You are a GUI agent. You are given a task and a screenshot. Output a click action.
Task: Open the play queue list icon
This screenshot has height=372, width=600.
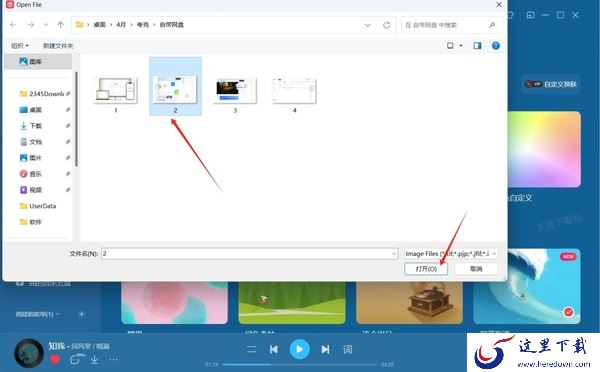click(x=251, y=349)
